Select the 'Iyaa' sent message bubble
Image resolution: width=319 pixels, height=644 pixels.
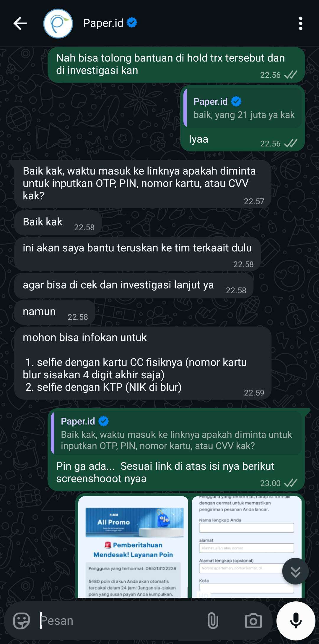point(242,118)
